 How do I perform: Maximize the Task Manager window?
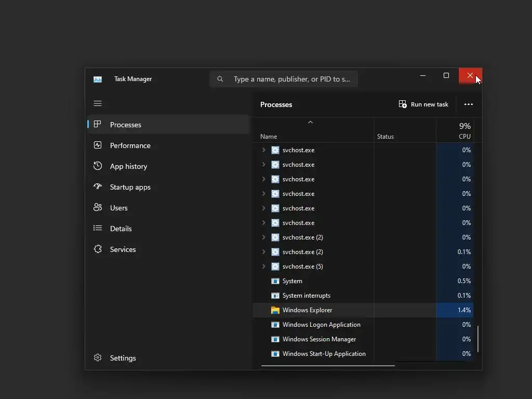446,76
